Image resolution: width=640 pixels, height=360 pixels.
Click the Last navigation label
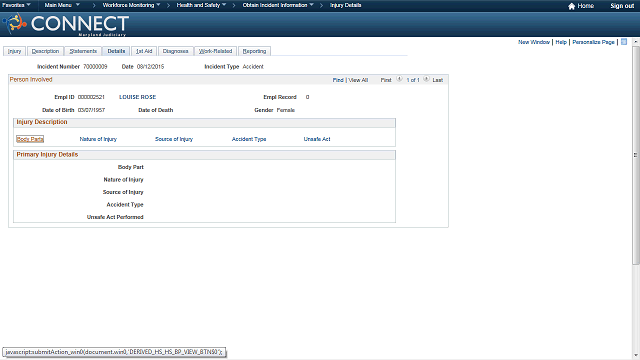[x=438, y=80]
